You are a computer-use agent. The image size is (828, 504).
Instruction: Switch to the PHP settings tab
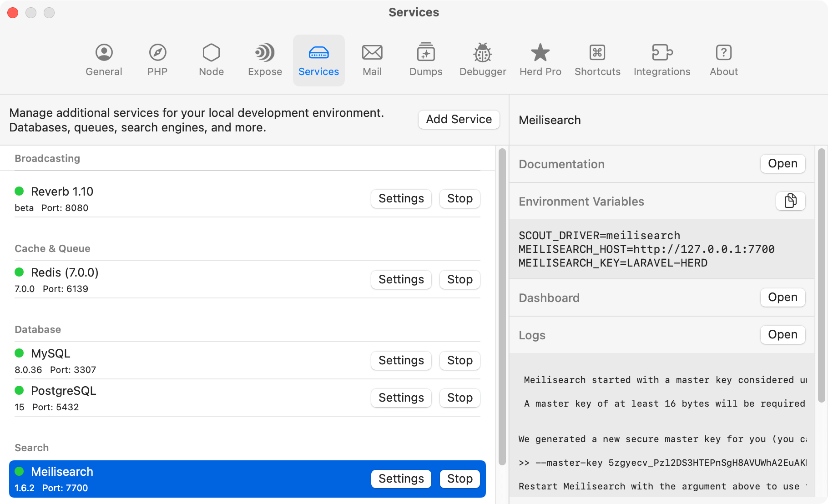pyautogui.click(x=157, y=60)
